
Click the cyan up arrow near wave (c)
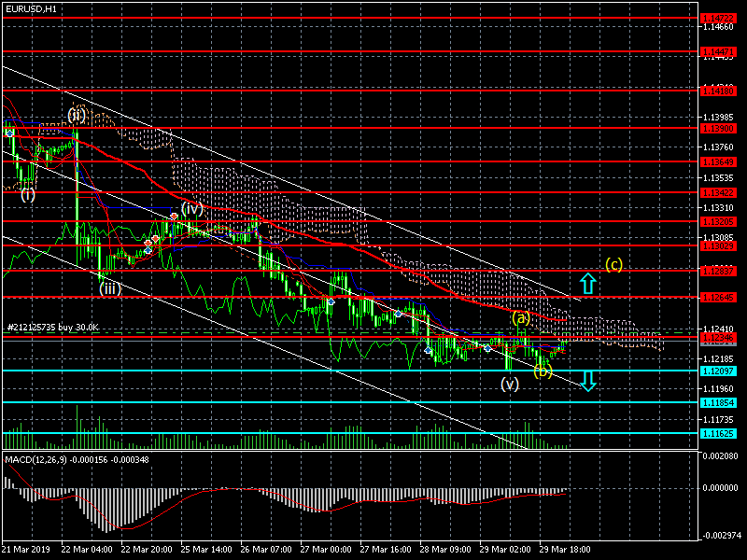[x=586, y=284]
